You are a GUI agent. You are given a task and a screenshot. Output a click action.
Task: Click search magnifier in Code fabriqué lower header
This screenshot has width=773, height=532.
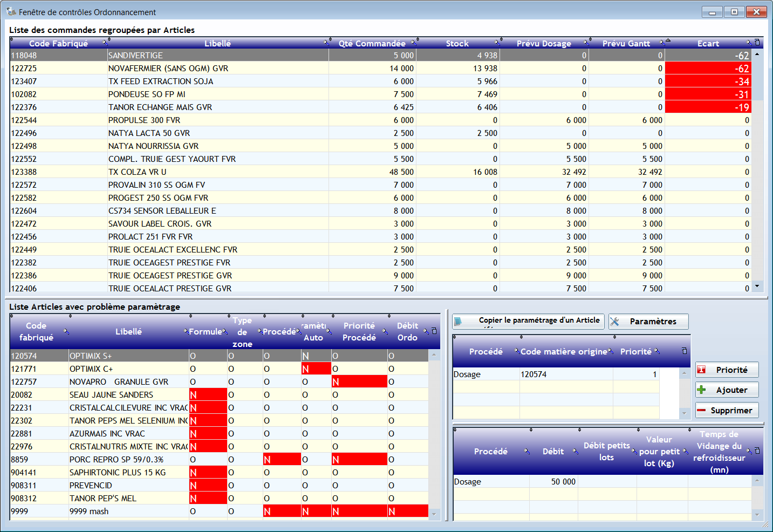pyautogui.click(x=66, y=331)
